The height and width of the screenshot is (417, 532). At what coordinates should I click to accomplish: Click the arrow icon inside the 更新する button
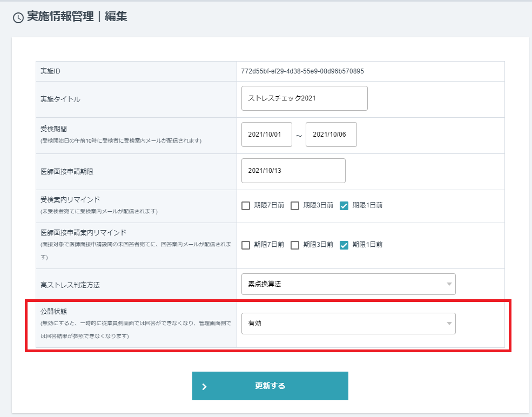coord(205,386)
